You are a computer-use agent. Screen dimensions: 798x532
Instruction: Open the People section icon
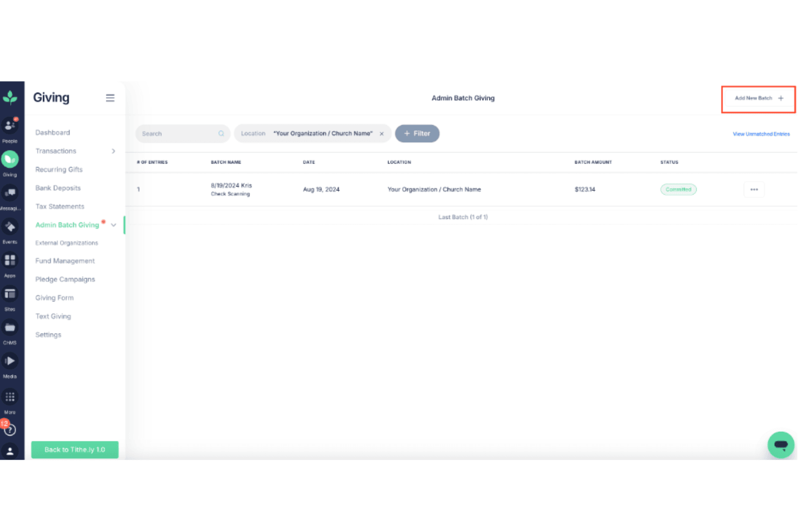point(10,126)
